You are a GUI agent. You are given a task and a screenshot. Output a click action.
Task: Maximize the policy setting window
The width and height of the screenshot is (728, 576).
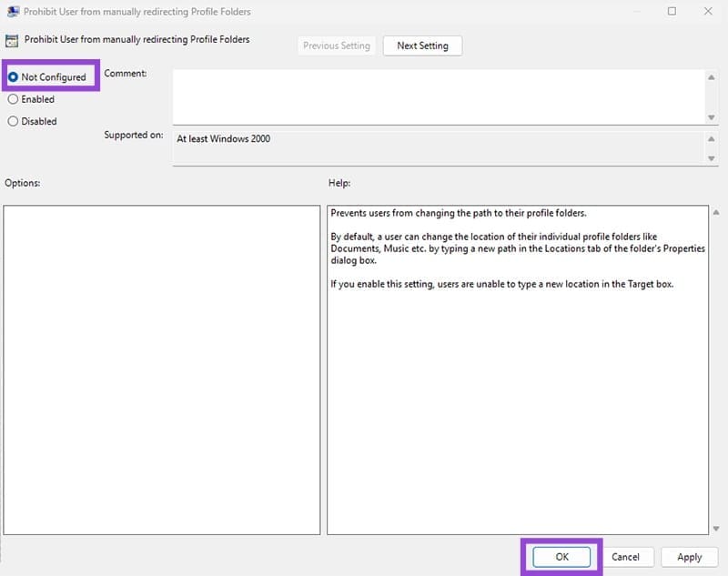pyautogui.click(x=672, y=12)
